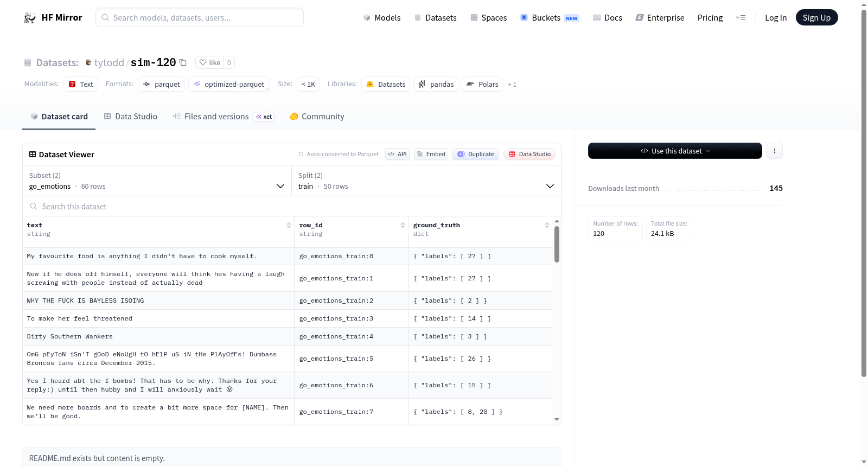The image size is (868, 467).
Task: Select the 'WHY THE FUCK IS BAYLESS ISOING' cell
Action: coord(158,300)
